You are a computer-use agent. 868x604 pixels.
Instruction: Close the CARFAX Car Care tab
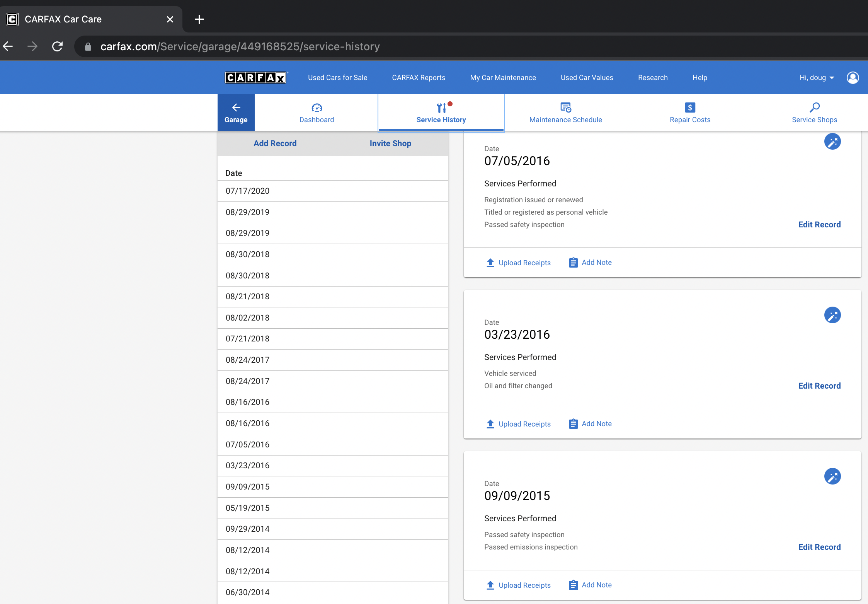[170, 19]
